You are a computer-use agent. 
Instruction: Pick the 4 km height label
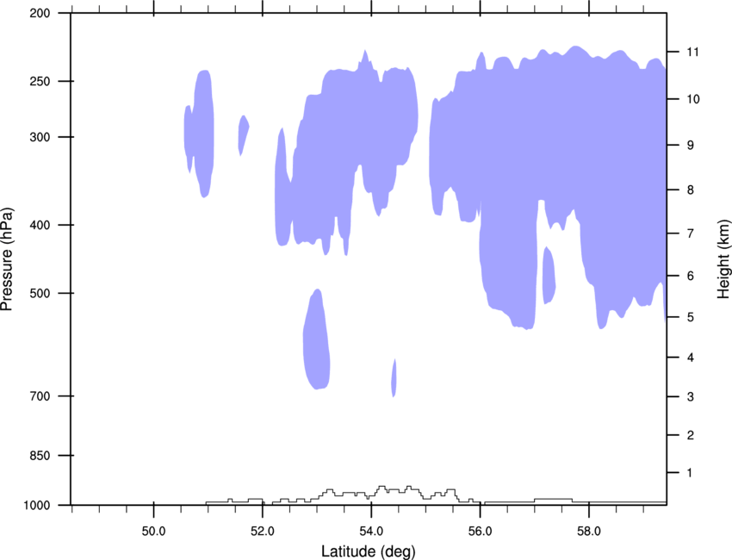pyautogui.click(x=690, y=358)
